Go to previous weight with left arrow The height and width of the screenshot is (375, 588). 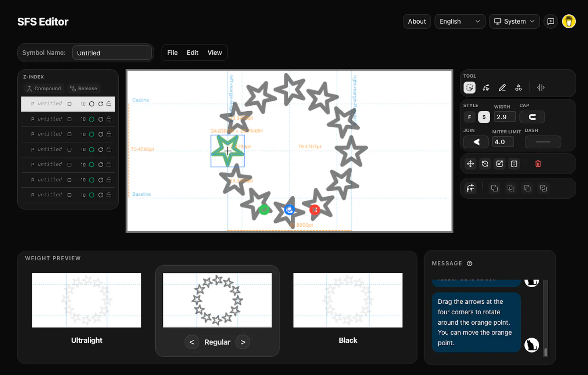[x=192, y=342]
